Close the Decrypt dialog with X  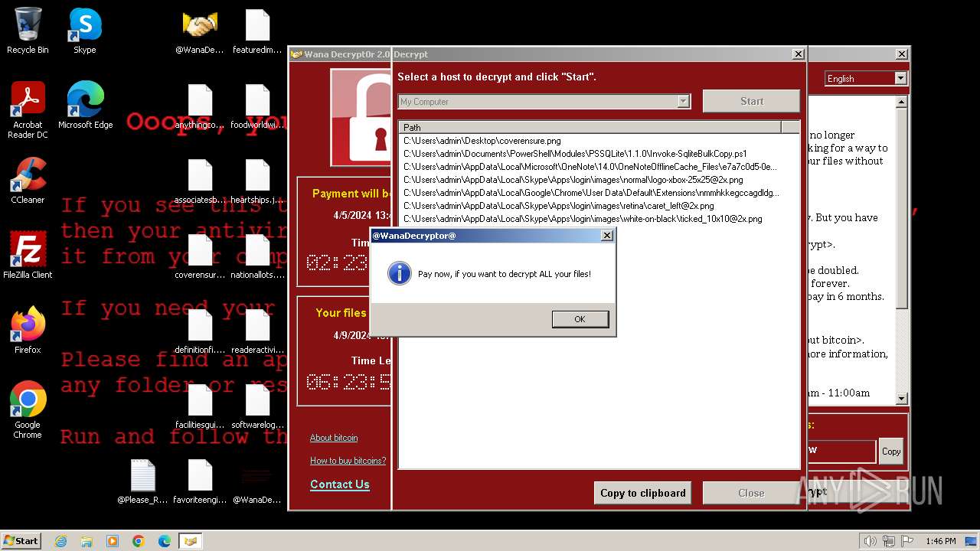coord(798,54)
